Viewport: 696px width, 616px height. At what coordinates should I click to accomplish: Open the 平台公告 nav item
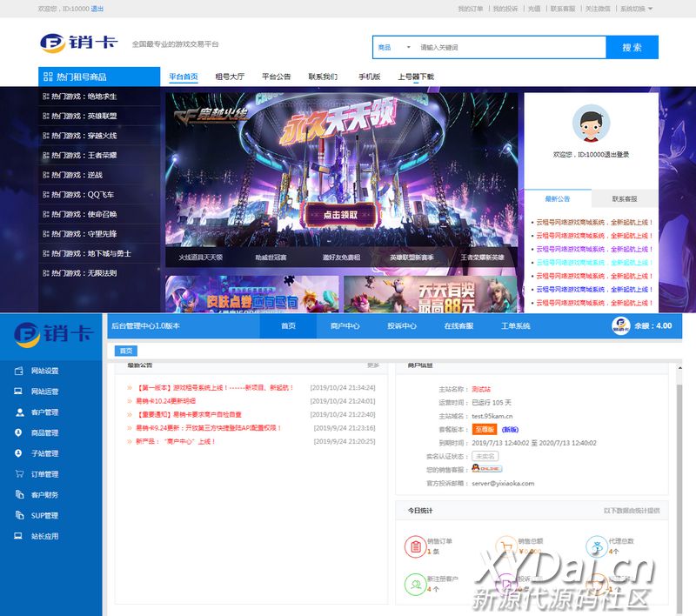pos(276,77)
